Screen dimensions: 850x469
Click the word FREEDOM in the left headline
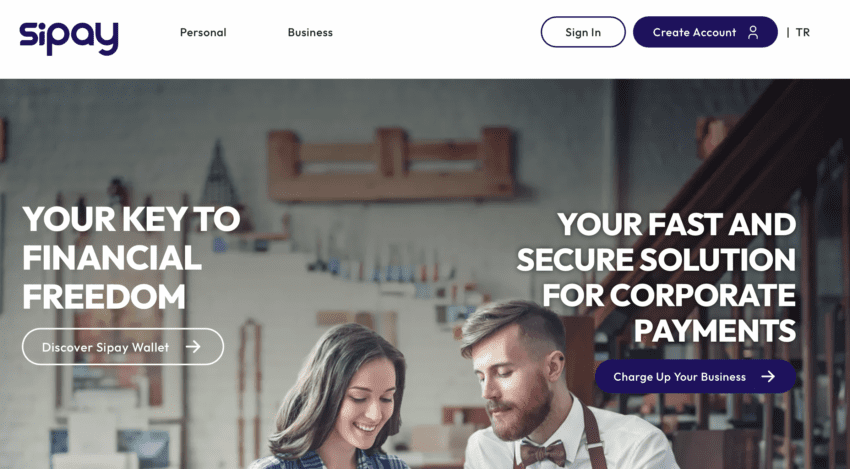pyautogui.click(x=104, y=297)
